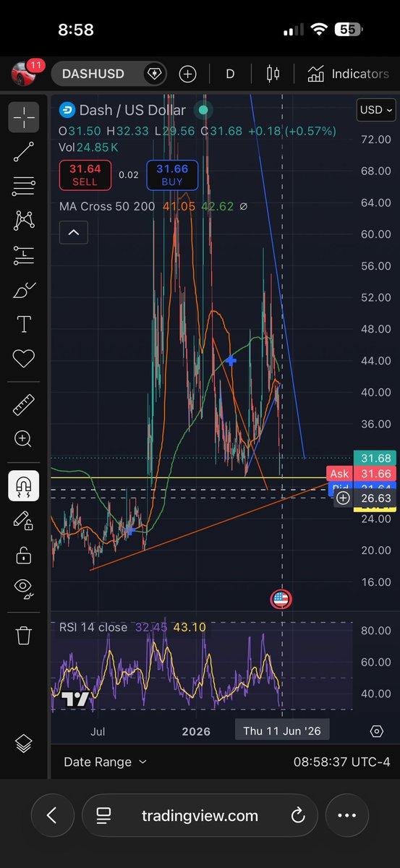400x868 pixels.
Task: Click the 31.64 SELL button
Action: coord(85,174)
